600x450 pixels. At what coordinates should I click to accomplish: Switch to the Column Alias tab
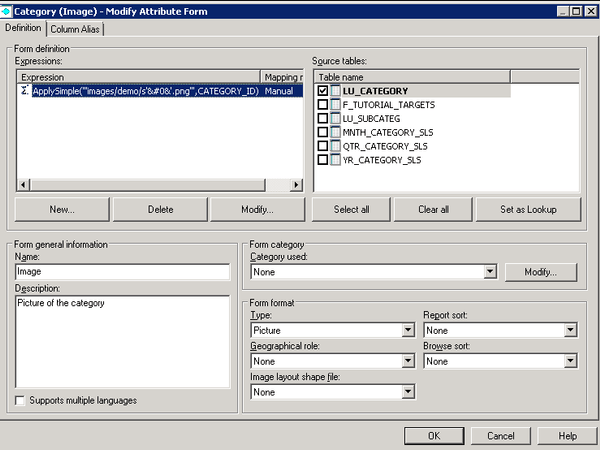tap(75, 29)
